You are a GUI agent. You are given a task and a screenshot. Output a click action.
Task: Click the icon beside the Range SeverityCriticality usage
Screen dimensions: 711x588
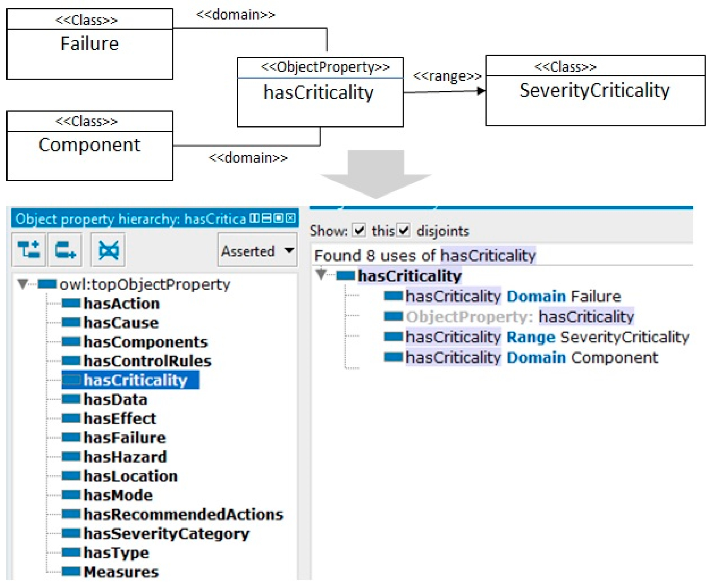coord(393,336)
